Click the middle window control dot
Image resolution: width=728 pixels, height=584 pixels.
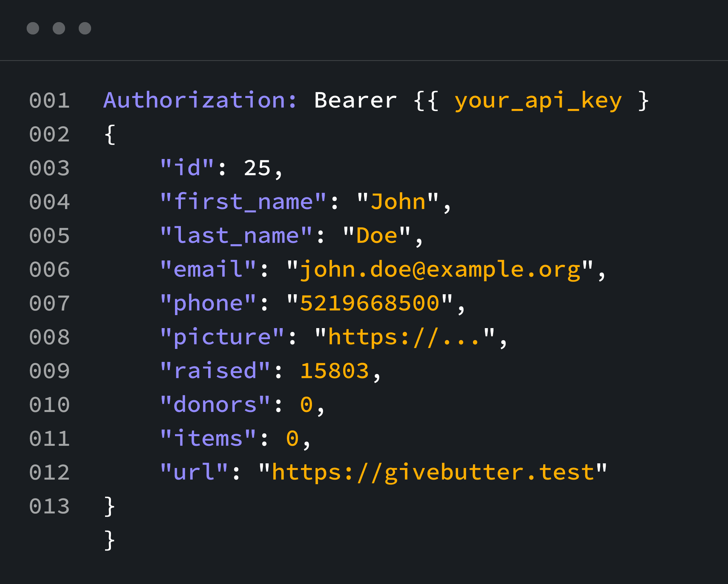(59, 28)
